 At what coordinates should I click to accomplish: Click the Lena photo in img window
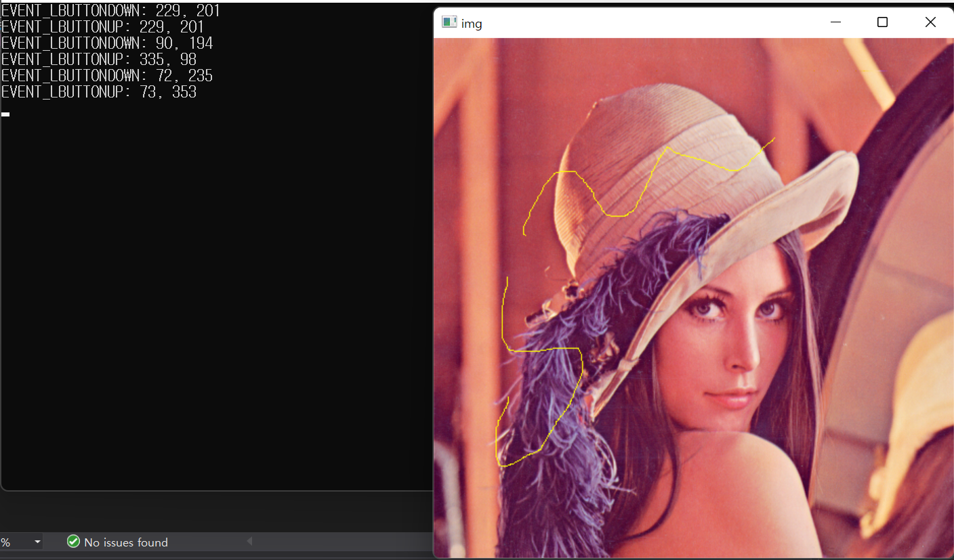[693, 298]
